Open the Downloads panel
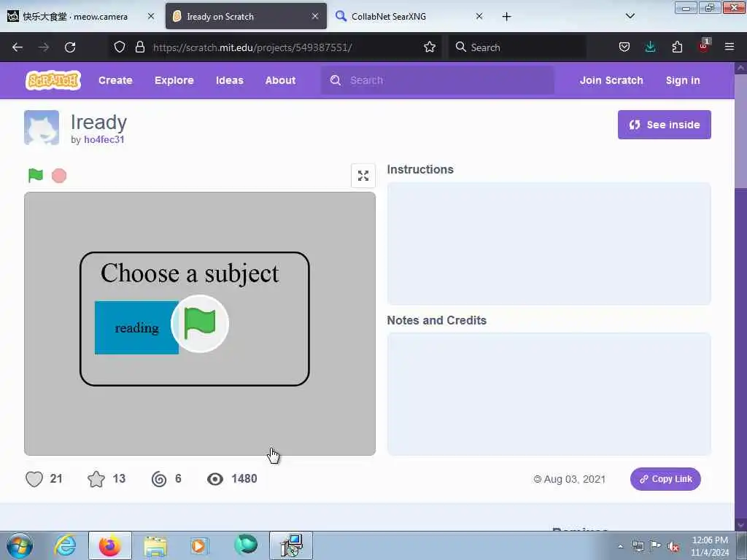Viewport: 747px width, 560px height. pyautogui.click(x=650, y=47)
